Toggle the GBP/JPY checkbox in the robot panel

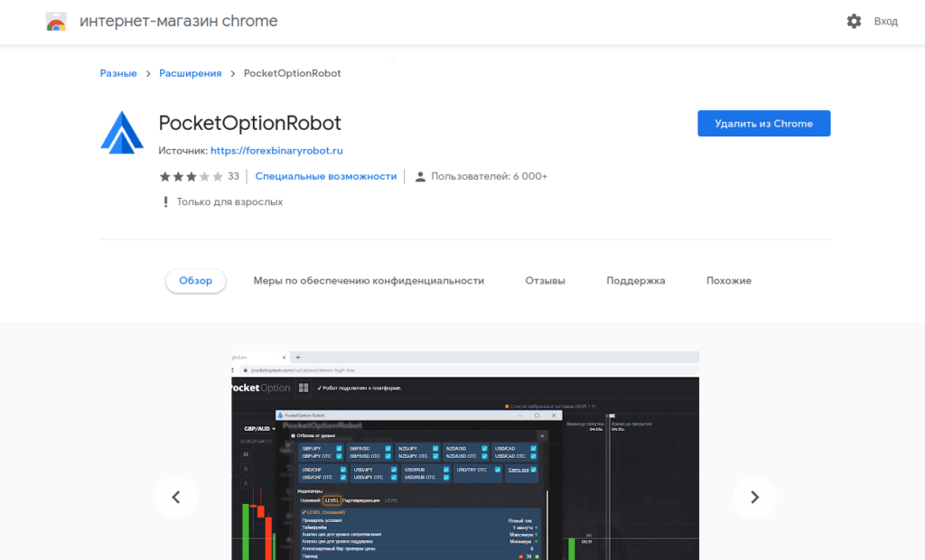coord(339,448)
